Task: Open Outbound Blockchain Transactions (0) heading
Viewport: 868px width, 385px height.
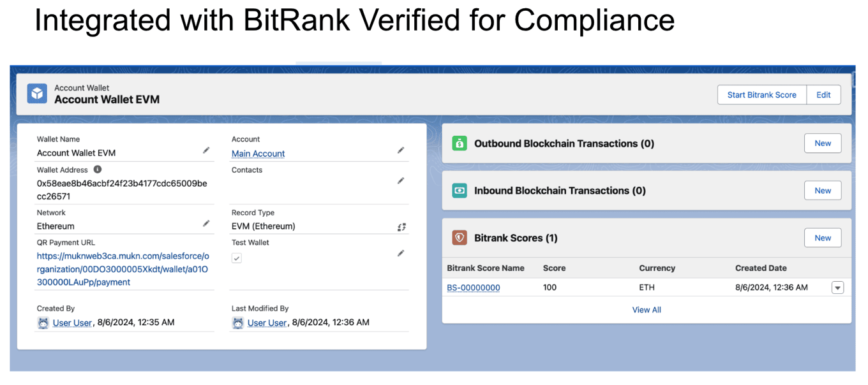Action: (564, 143)
